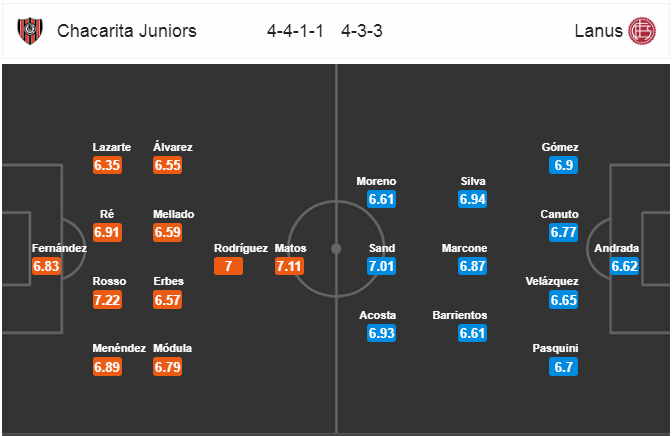The width and height of the screenshot is (672, 436).
Task: Select Pasquini's 6.7 rating badge
Action: tap(564, 367)
